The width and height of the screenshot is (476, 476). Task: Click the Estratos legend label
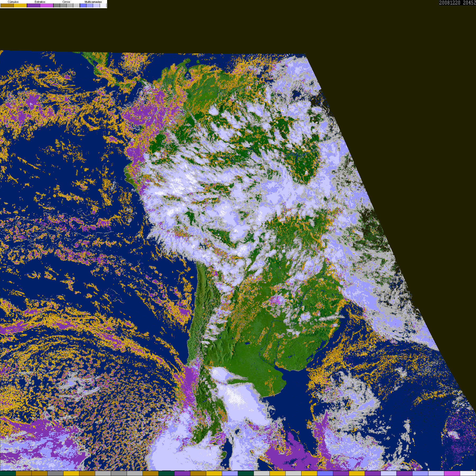(x=40, y=2)
